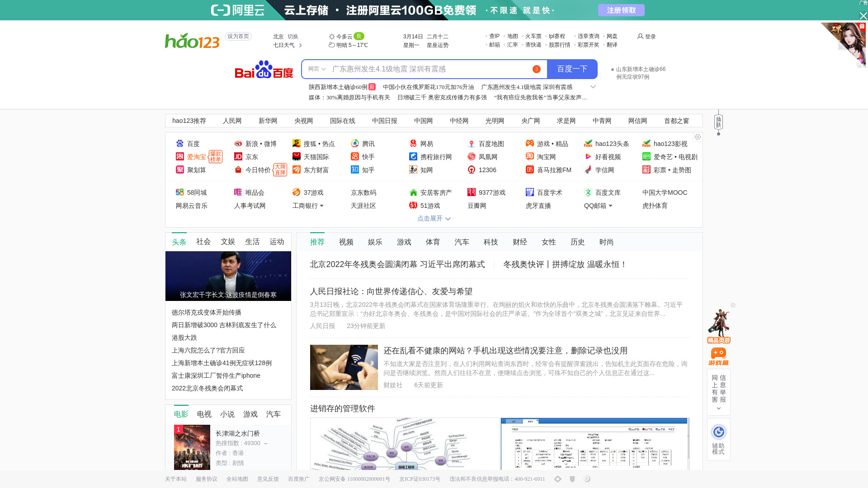Open the 喜马拉雅FM icon link
868x488 pixels.
(530, 169)
